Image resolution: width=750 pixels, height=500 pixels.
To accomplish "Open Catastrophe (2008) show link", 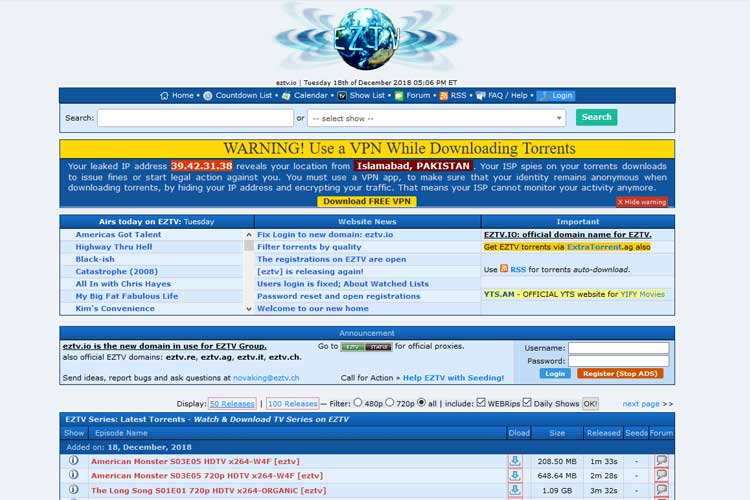I will [x=117, y=271].
